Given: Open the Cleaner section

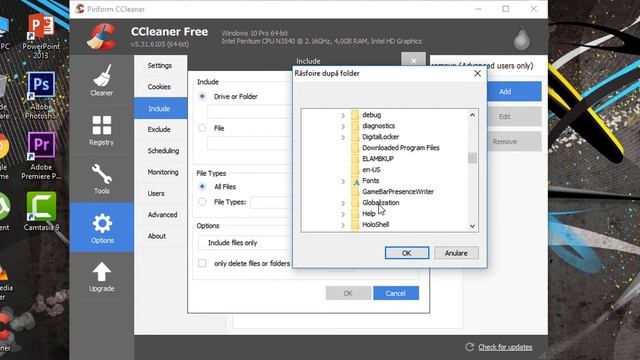Looking at the screenshot, I should (x=102, y=80).
